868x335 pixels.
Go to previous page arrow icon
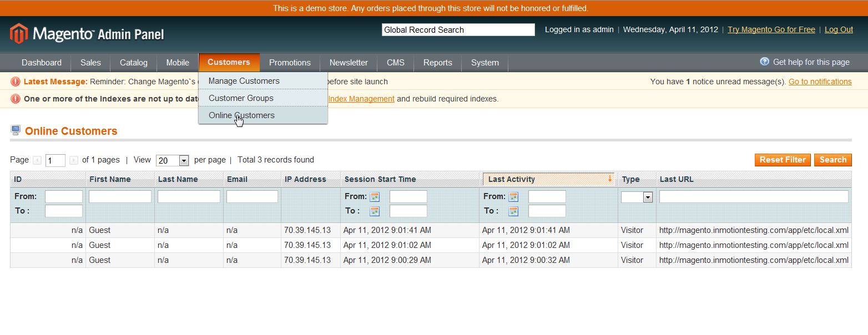click(37, 160)
